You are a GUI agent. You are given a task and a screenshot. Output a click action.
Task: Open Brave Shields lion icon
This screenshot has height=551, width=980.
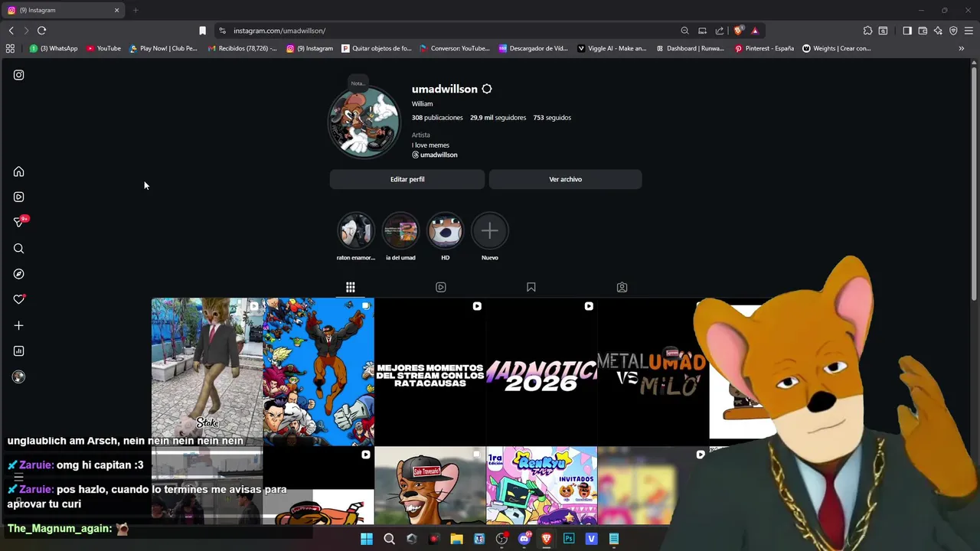pos(738,31)
